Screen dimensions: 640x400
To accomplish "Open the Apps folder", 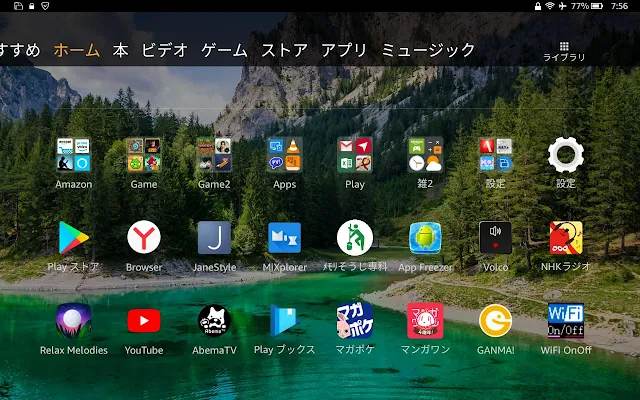I will pyautogui.click(x=284, y=155).
